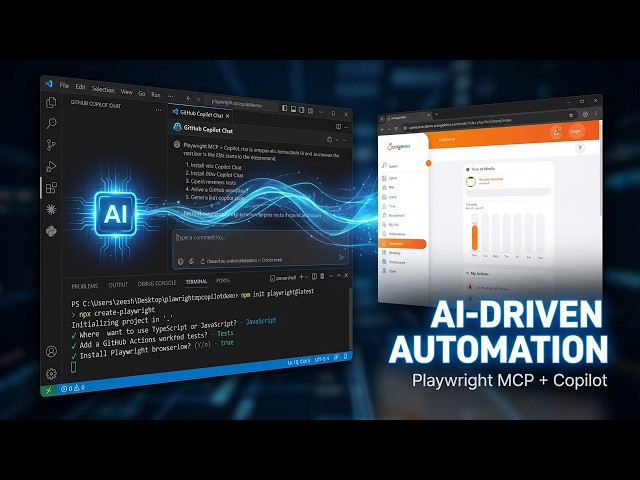Open the View menu in VS Code
This screenshot has height=480, width=640.
[x=126, y=91]
